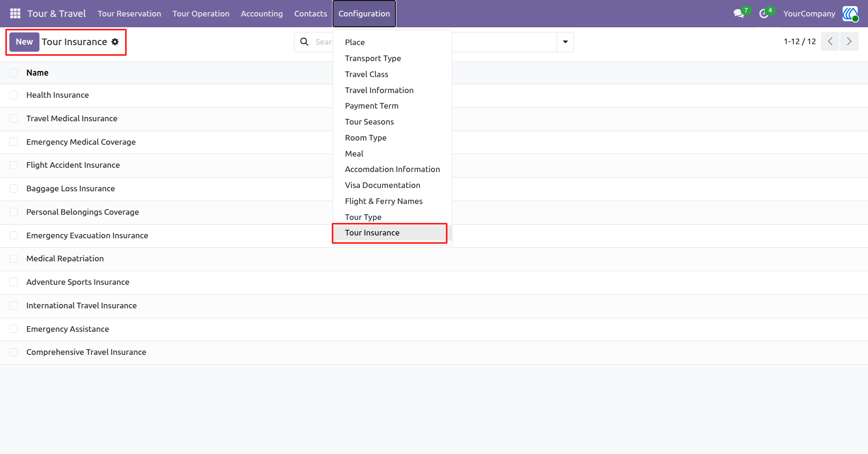Check the Travel Medical Insurance checkbox
Screen dimensions: 868x454
click(x=14, y=118)
